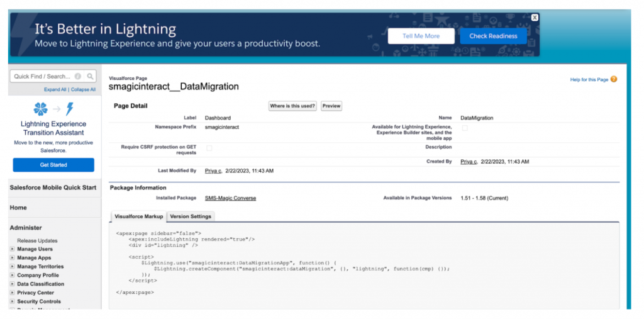Click the Tell Me More button
Image resolution: width=644 pixels, height=319 pixels.
[421, 36]
